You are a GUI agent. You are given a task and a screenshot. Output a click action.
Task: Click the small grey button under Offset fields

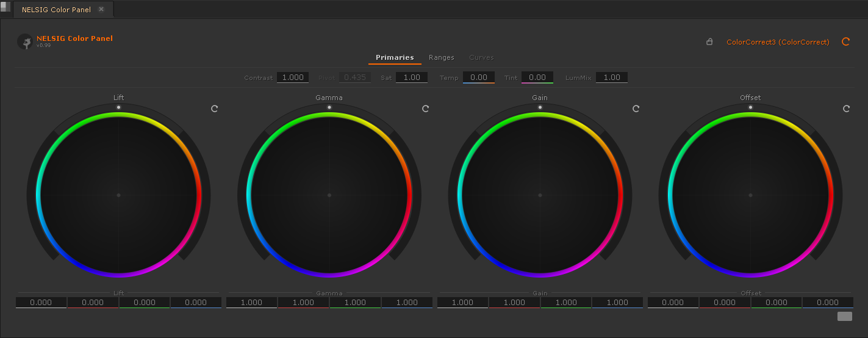(x=845, y=316)
